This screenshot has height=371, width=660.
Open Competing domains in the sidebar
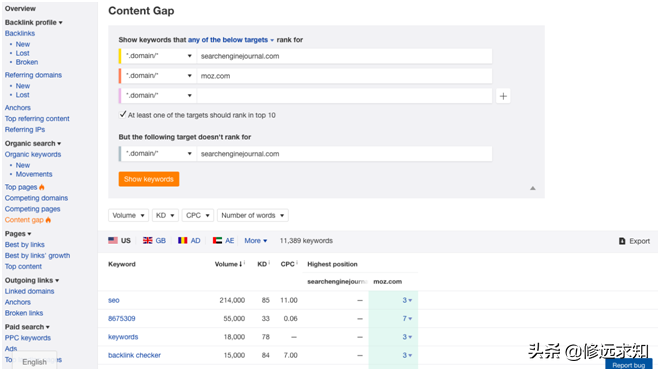click(x=36, y=198)
